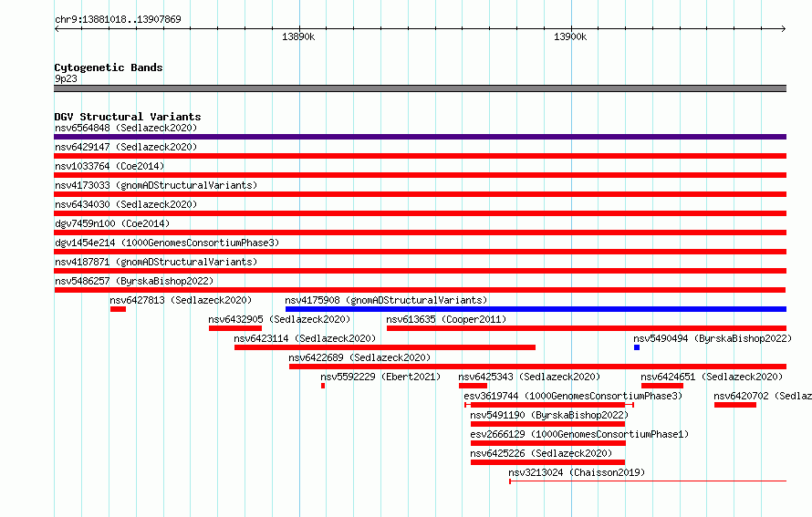Click dgv1454e214 (1000GenomesConsortiumPhase3) label
The image size is (812, 517).
pyautogui.click(x=167, y=243)
